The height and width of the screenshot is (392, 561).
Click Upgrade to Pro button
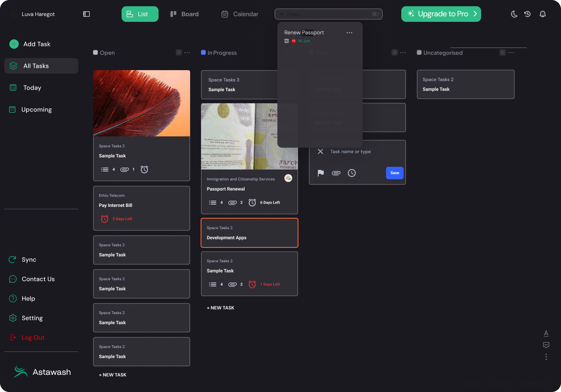point(441,14)
